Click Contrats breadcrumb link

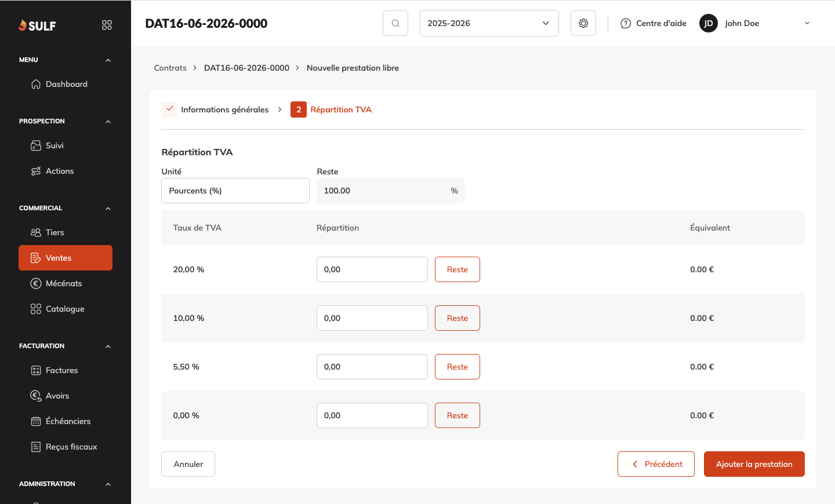(x=170, y=68)
